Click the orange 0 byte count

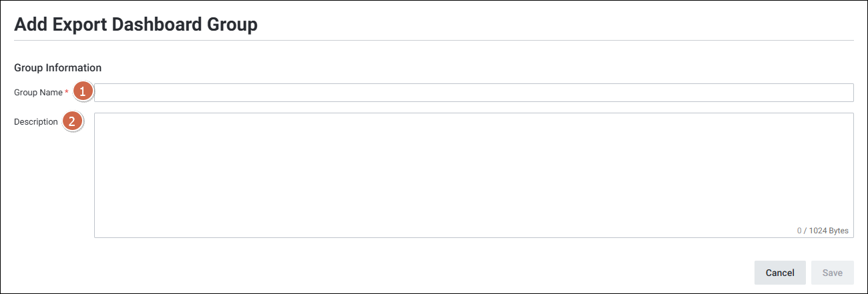click(799, 231)
